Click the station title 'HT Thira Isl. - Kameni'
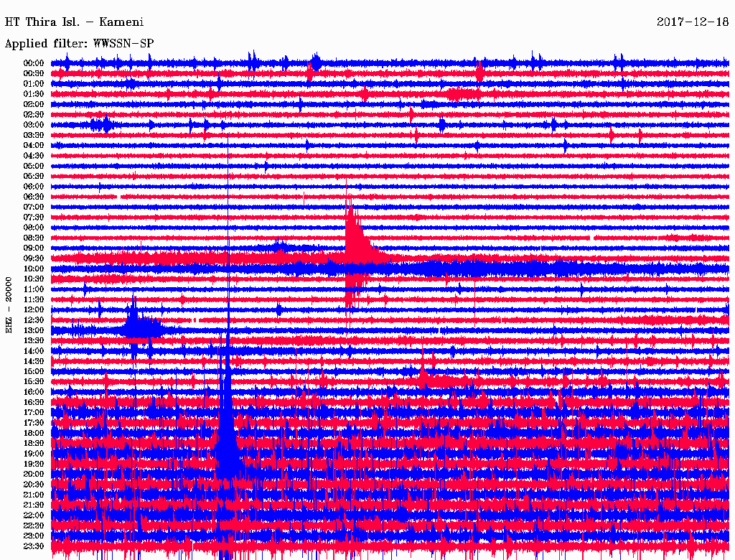Screen dimensions: 735x560 coord(74,22)
